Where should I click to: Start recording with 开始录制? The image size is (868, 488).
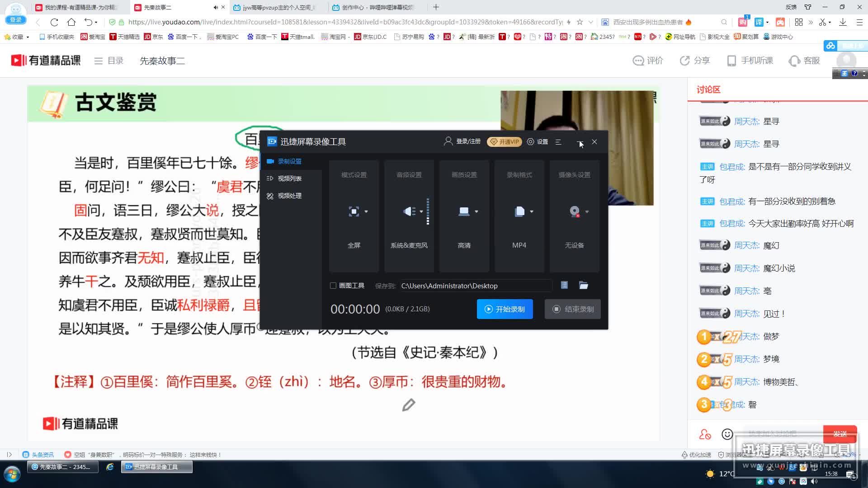click(x=505, y=309)
